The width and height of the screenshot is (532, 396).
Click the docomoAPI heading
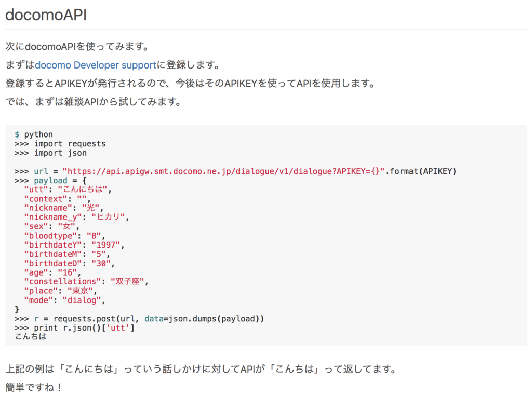[x=46, y=15]
